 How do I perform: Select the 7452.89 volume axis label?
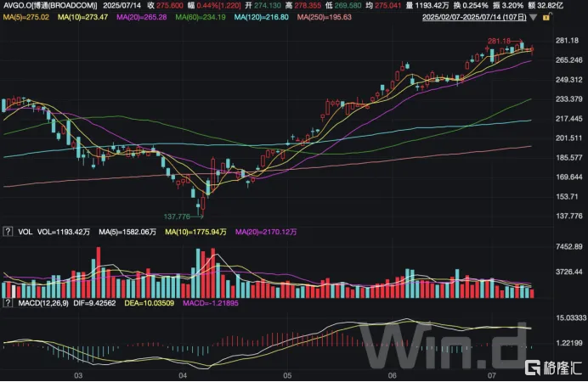pyautogui.click(x=568, y=246)
